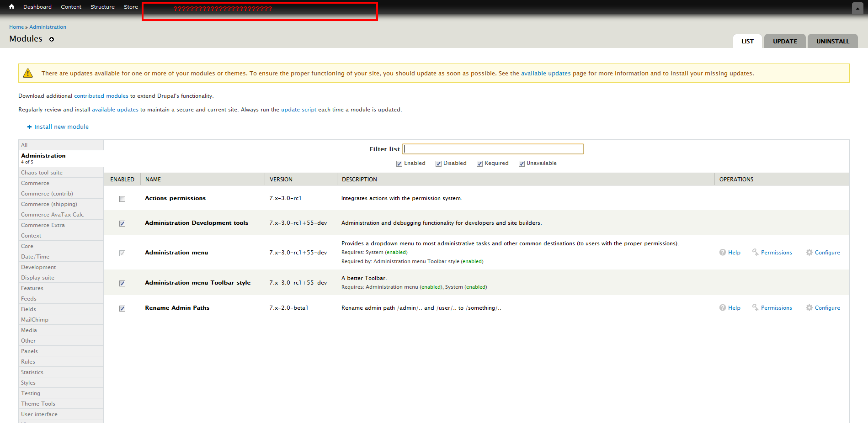Disable the Rename Admin Paths checkbox

122,308
